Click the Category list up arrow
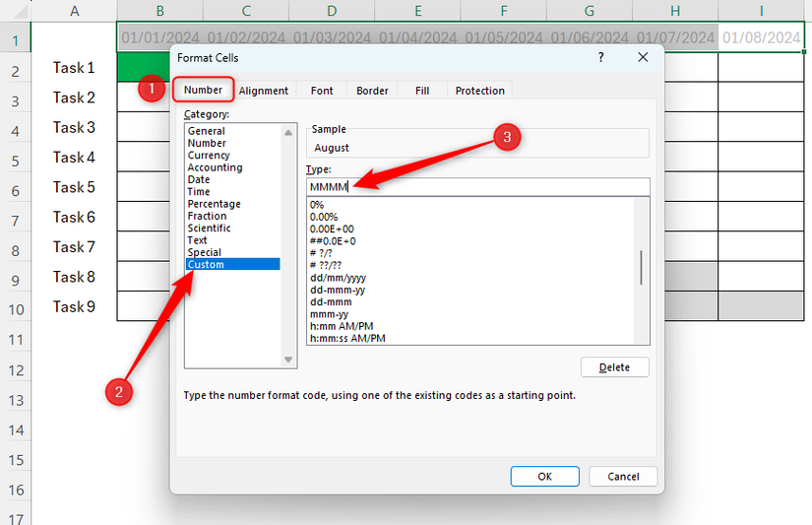 pos(288,133)
